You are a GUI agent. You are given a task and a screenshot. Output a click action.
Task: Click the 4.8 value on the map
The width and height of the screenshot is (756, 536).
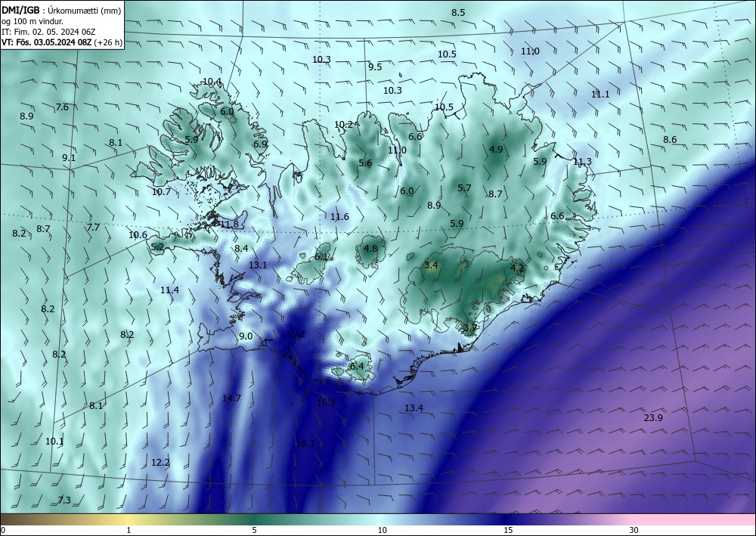click(370, 249)
